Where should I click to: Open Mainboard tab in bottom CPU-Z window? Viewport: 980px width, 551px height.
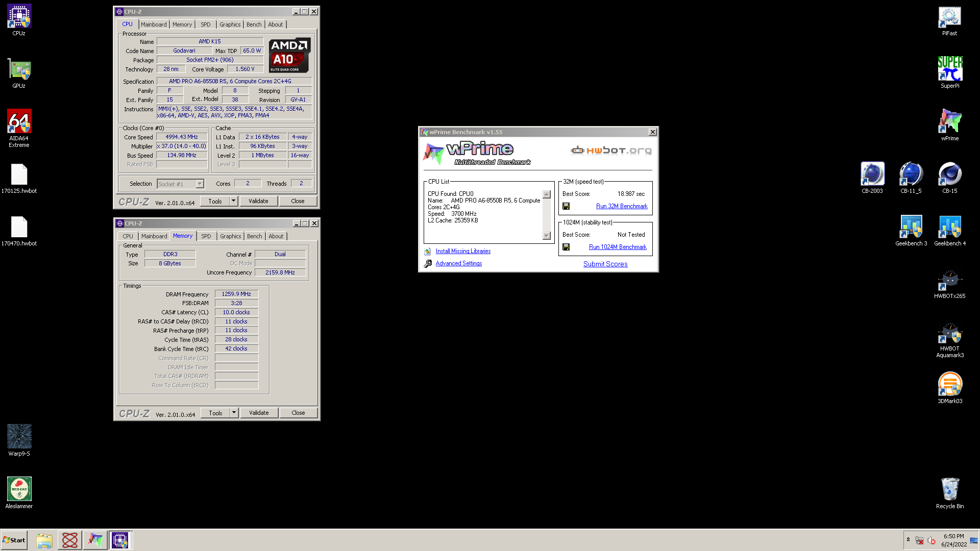click(x=154, y=236)
